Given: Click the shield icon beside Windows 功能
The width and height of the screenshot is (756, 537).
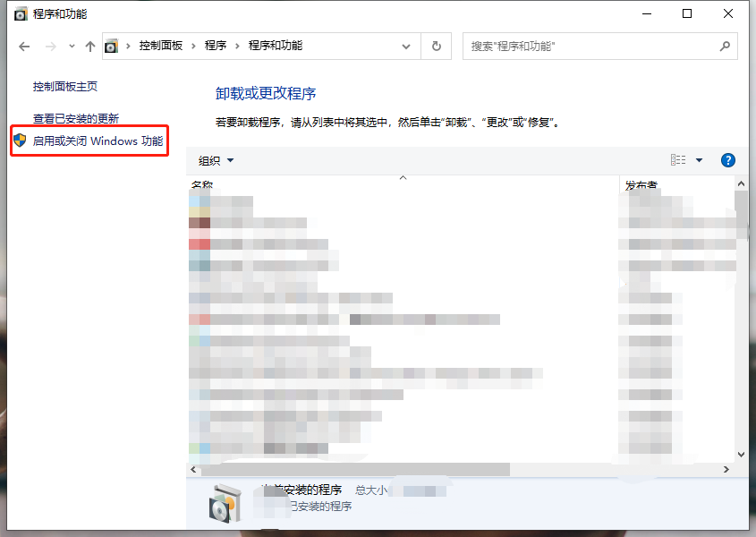Looking at the screenshot, I should click(20, 141).
